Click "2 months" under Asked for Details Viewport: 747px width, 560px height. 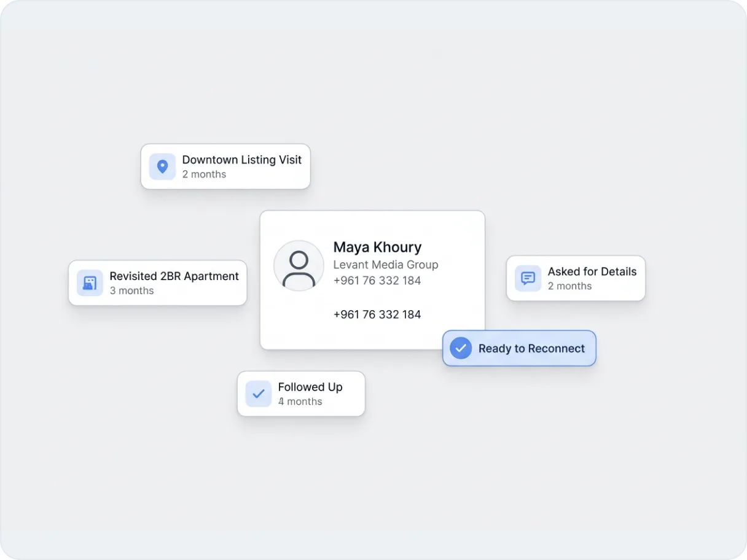tap(569, 286)
